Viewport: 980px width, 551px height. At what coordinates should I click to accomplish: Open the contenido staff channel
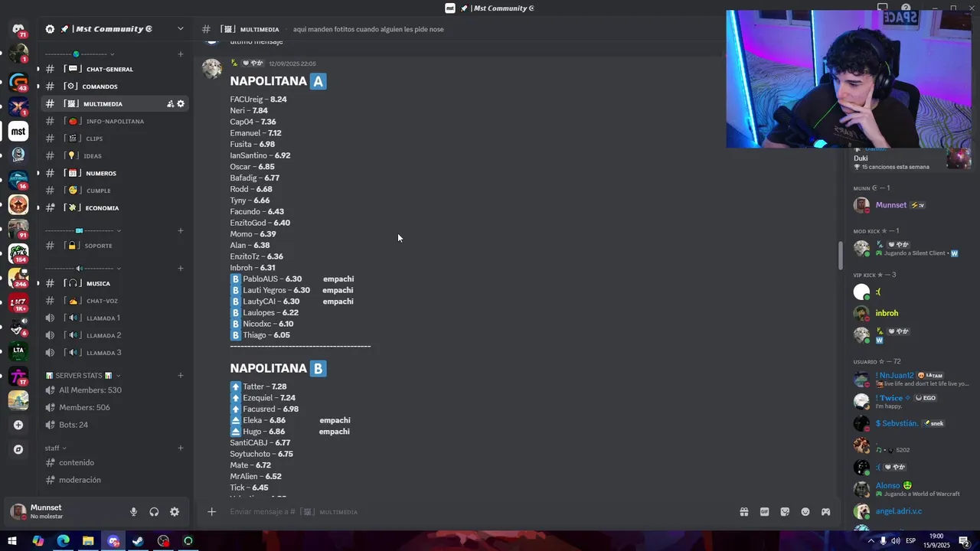[x=115, y=462]
